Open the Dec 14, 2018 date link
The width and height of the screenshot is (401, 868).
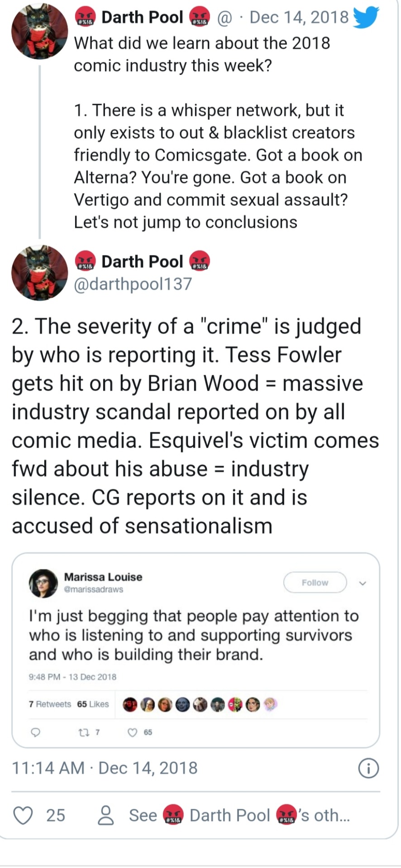[299, 17]
